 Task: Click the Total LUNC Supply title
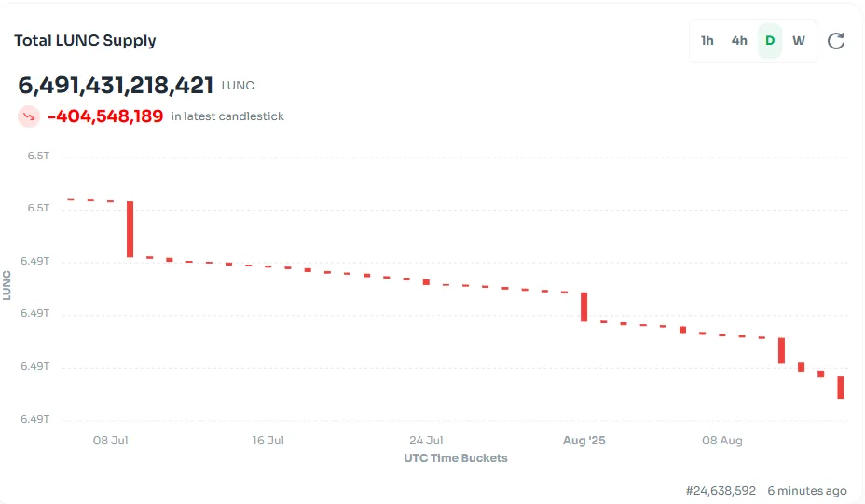pyautogui.click(x=85, y=41)
